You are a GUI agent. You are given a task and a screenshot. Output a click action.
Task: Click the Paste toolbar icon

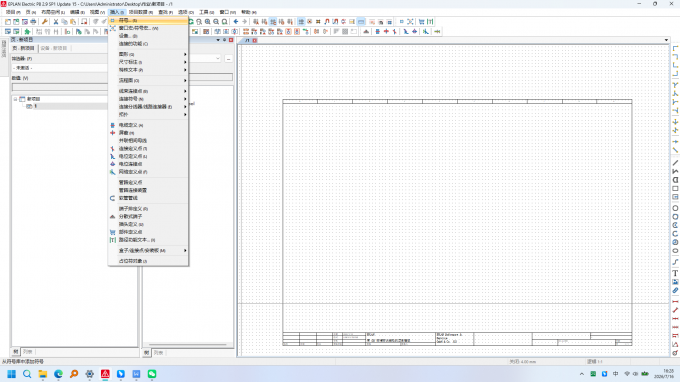coord(73,22)
